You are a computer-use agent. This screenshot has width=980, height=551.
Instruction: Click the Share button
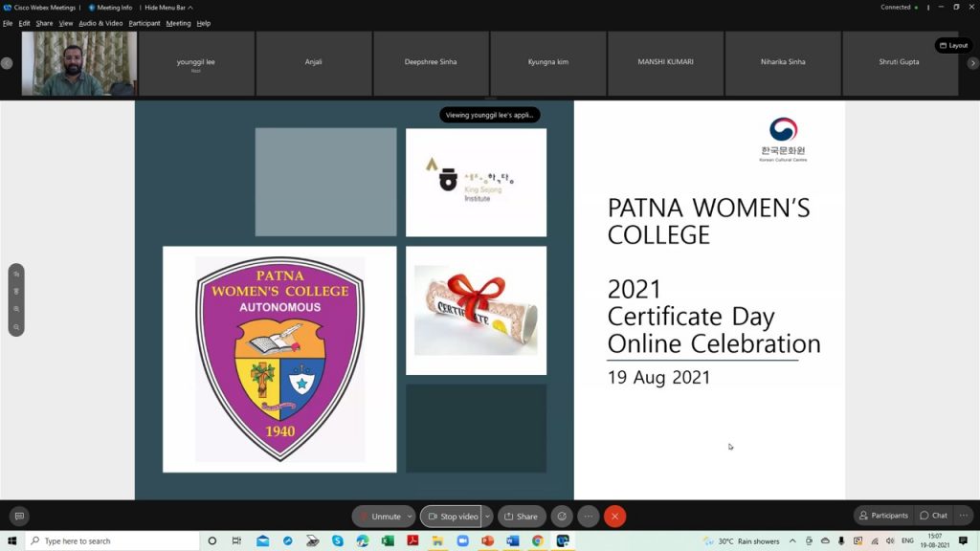pyautogui.click(x=522, y=517)
